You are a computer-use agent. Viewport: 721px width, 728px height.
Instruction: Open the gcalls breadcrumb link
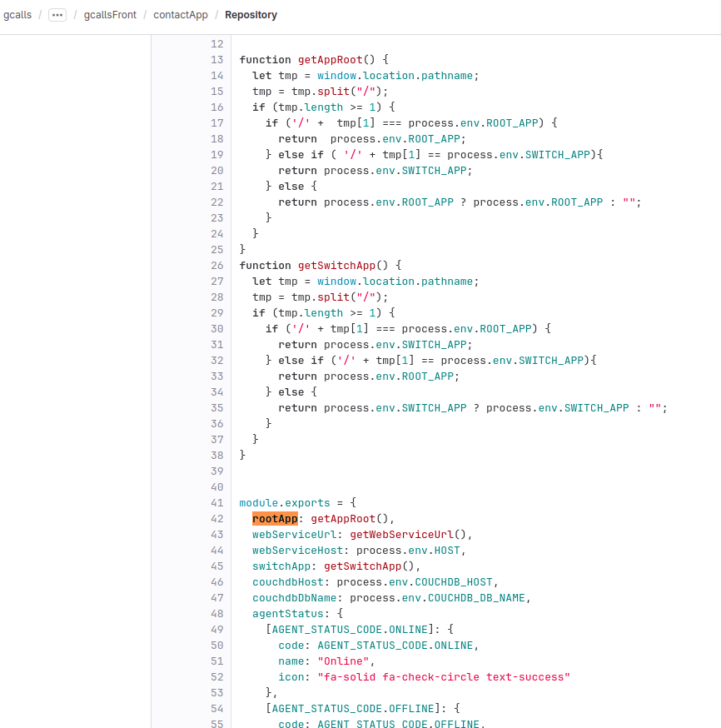click(x=17, y=15)
